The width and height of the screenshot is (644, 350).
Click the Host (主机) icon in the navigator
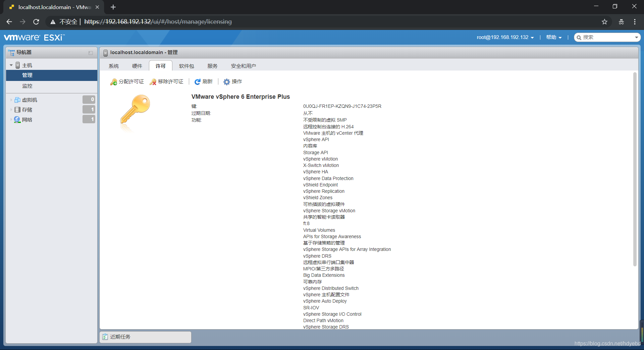point(18,65)
